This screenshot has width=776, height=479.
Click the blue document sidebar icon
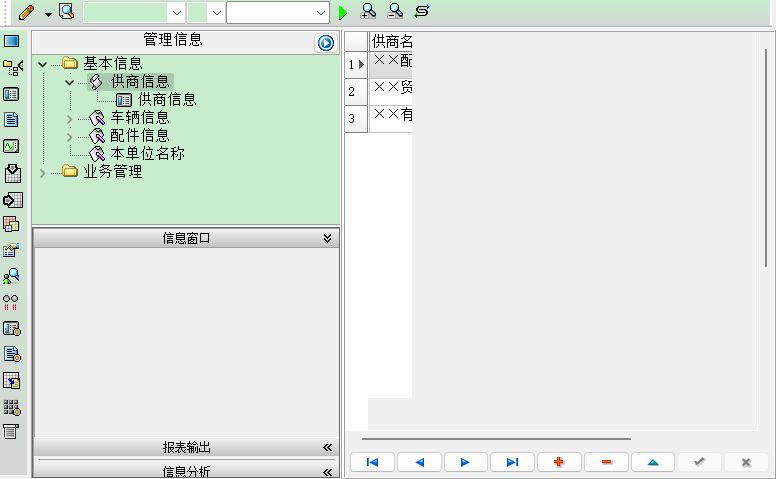tap(11, 120)
